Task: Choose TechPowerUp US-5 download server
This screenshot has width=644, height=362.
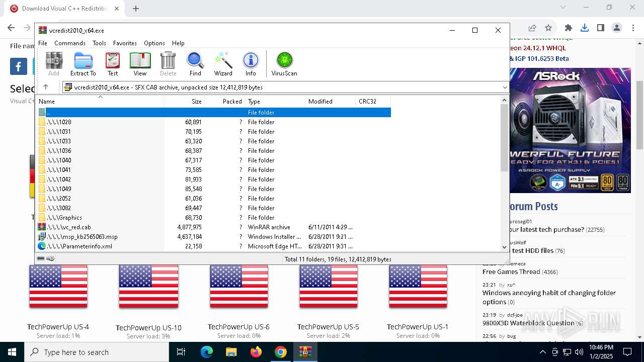Action: tap(328, 286)
